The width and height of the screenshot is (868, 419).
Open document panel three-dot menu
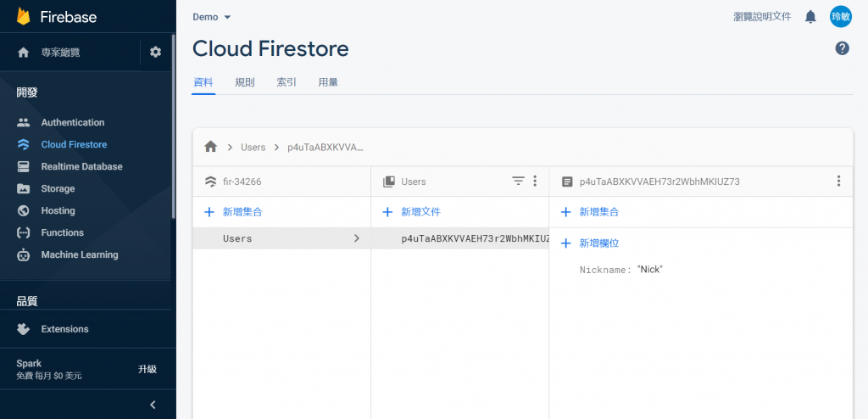838,181
